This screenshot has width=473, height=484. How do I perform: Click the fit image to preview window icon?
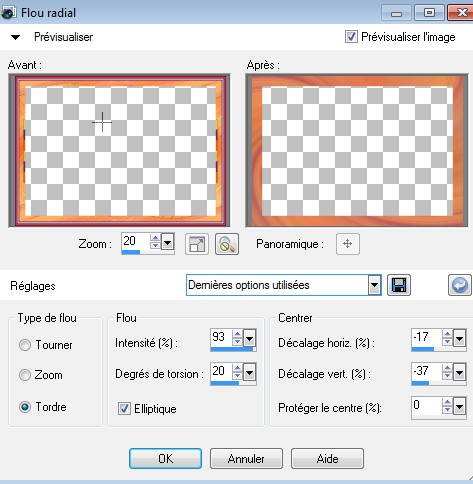[x=197, y=244]
